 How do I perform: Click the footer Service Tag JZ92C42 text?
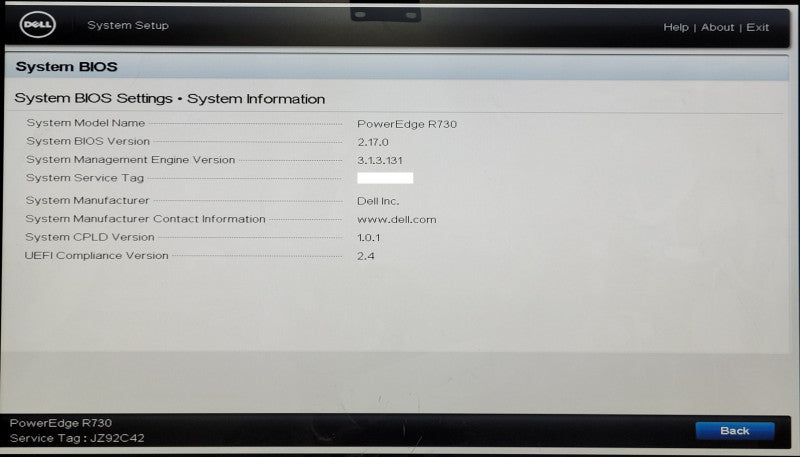coord(77,438)
